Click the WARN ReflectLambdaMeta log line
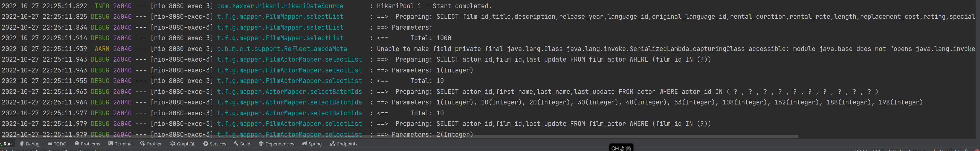 (457, 49)
